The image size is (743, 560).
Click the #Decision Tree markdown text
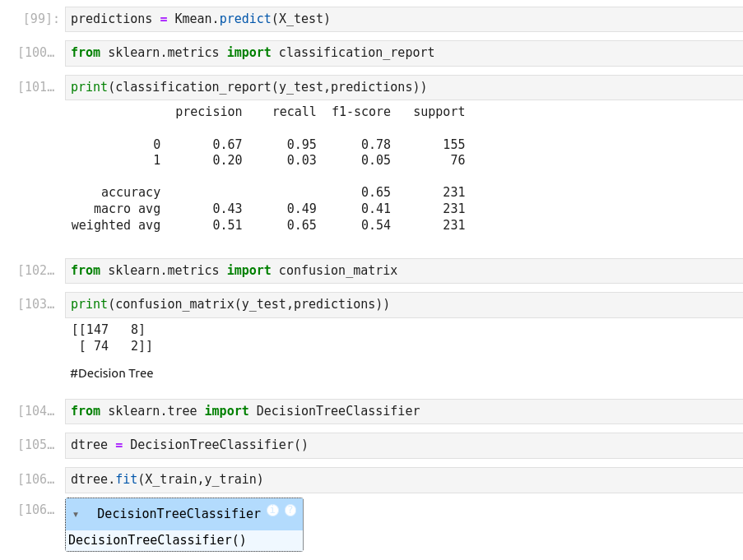[x=112, y=373]
